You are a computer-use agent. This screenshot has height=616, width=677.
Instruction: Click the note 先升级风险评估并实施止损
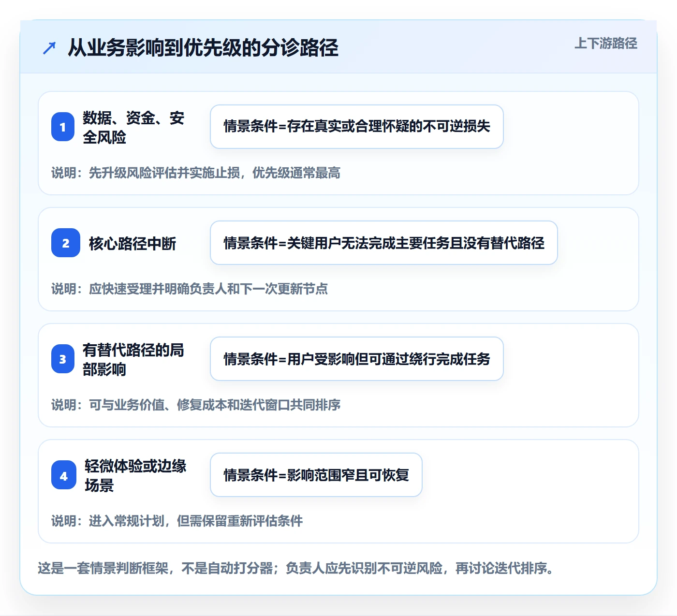tap(164, 173)
